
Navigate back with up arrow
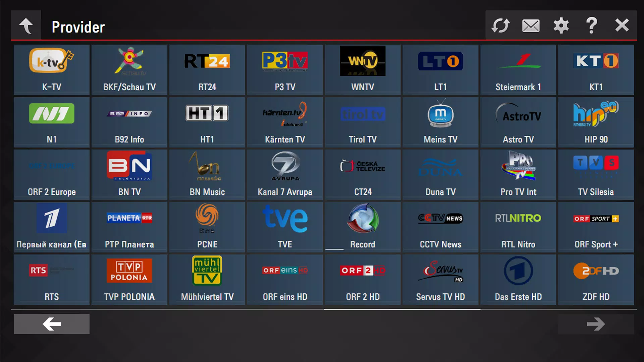click(25, 25)
